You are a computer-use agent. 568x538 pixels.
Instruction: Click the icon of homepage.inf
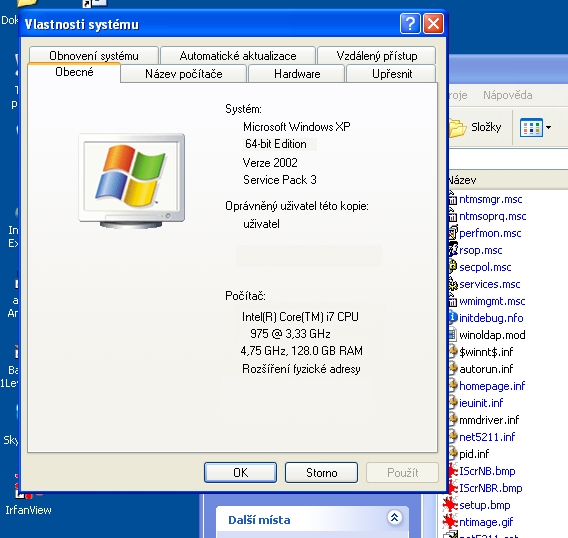click(453, 385)
